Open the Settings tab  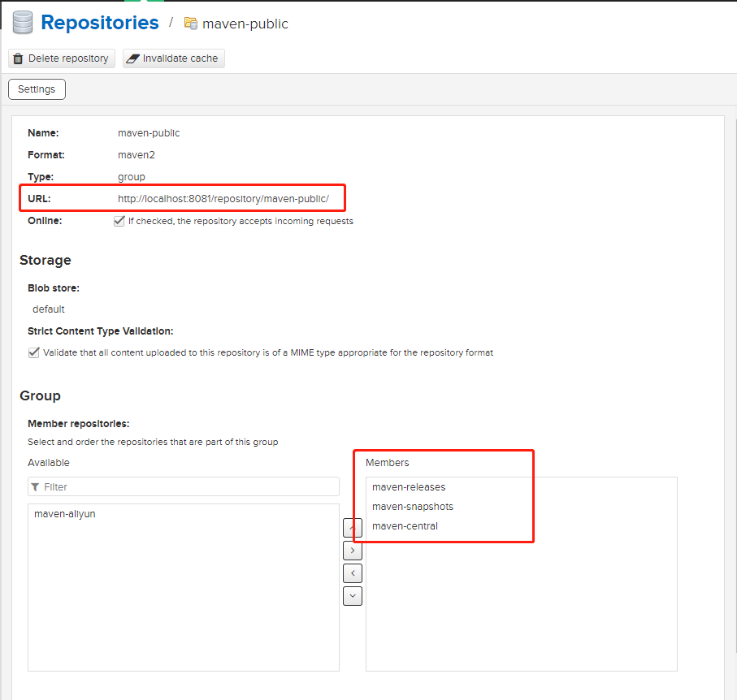click(37, 89)
